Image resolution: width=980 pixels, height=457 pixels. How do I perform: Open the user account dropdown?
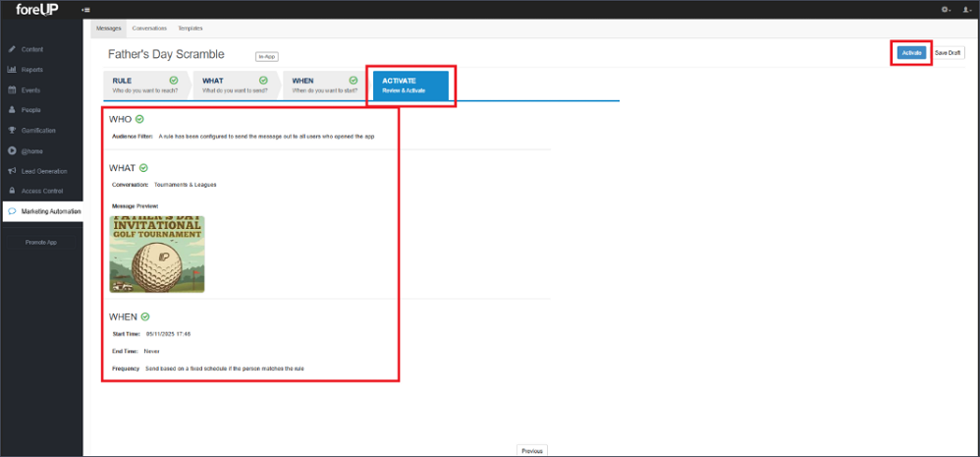click(x=966, y=10)
